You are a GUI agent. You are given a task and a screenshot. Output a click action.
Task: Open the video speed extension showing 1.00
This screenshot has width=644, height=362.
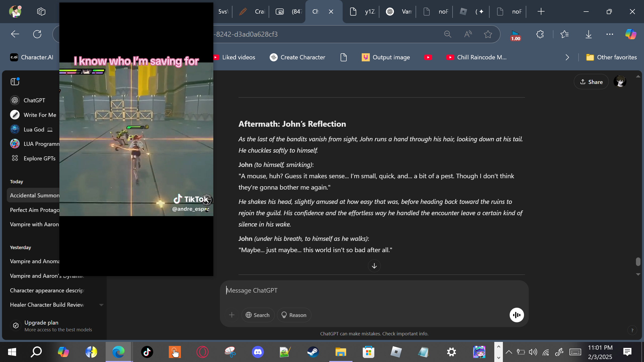tap(515, 35)
